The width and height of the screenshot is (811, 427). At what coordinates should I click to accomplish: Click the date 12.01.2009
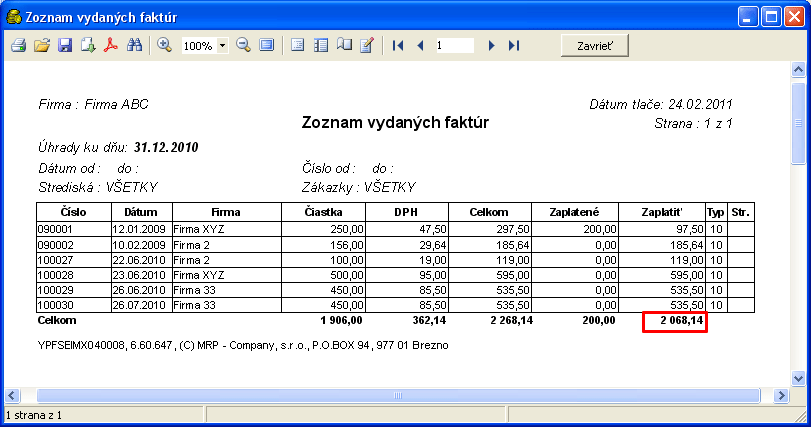coord(139,229)
